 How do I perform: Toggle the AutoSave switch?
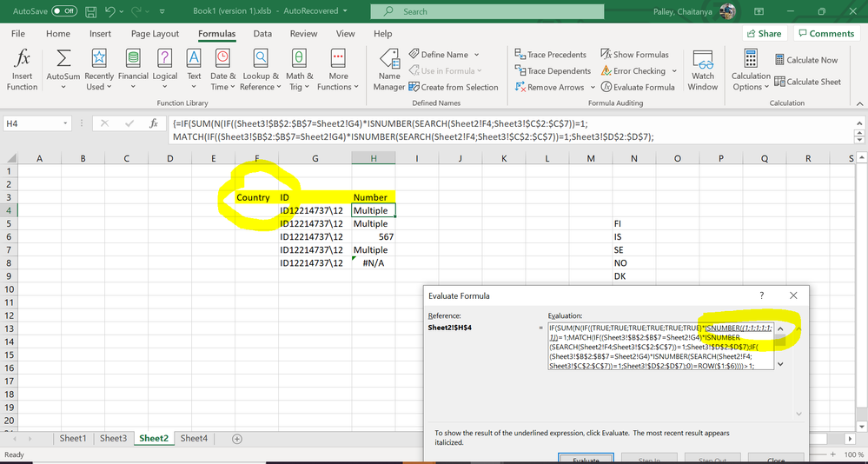pos(64,11)
